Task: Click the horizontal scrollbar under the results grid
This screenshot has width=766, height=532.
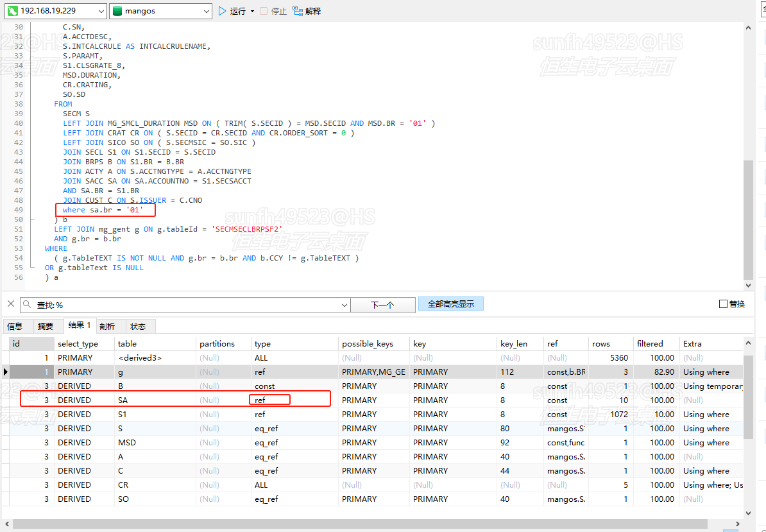Action: pos(372,524)
